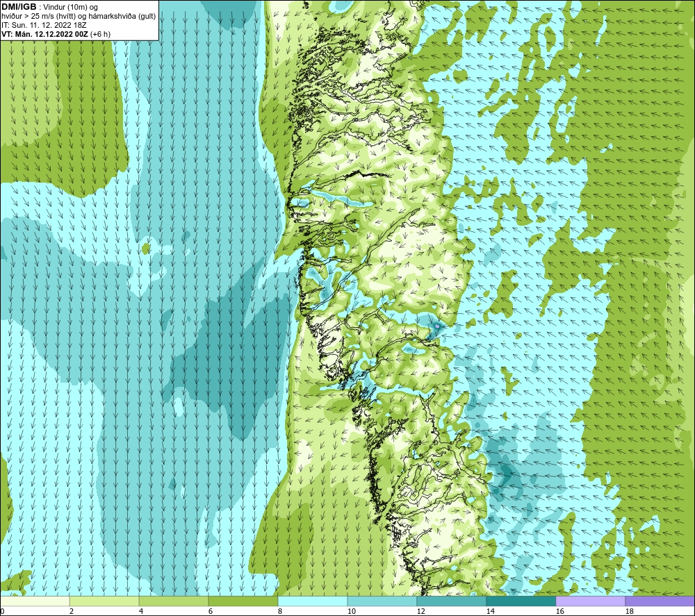
Task: Click the 14–16 m/s dark teal legend swatch
Action: pos(521,601)
